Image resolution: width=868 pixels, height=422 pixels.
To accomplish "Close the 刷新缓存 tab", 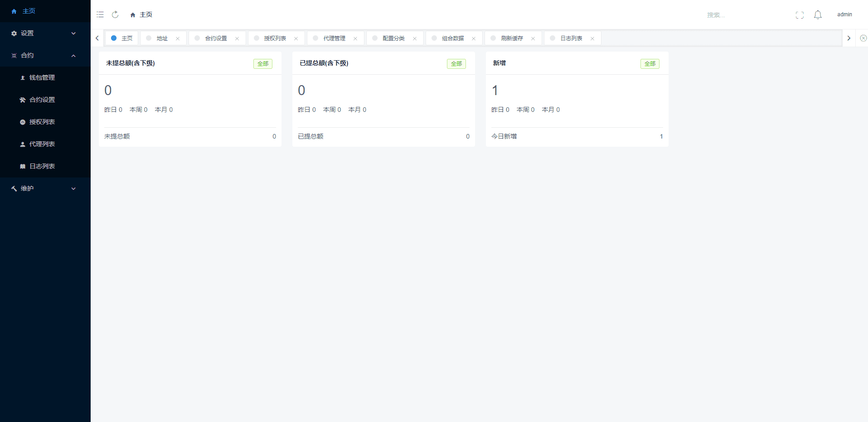I will point(533,38).
